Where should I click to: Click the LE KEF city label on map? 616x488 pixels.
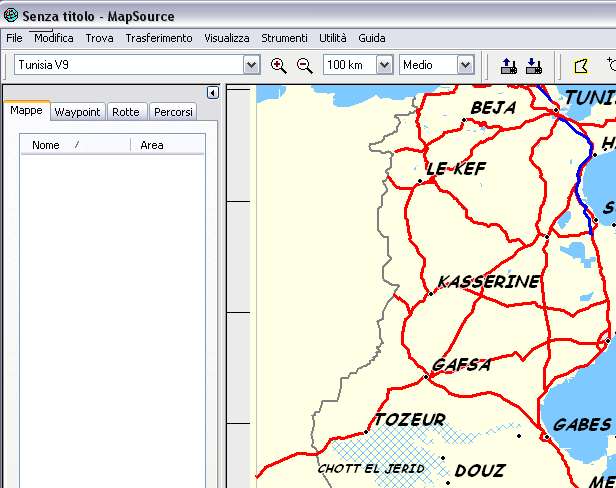pyautogui.click(x=456, y=169)
